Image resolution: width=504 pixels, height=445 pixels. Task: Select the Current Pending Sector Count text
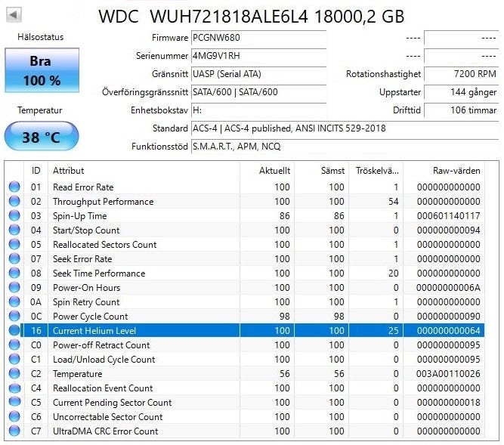tap(112, 403)
